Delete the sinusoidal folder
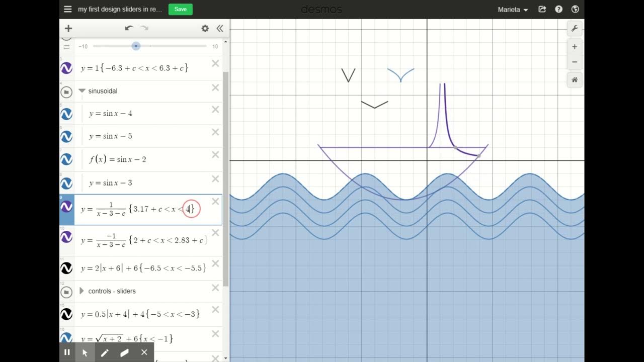The image size is (644, 362). pos(215,87)
